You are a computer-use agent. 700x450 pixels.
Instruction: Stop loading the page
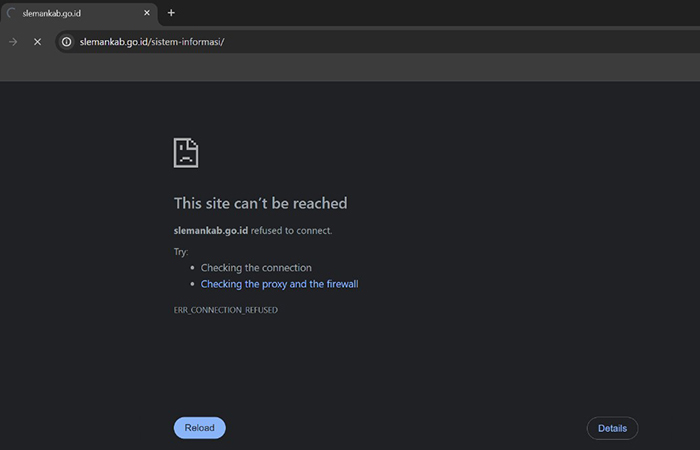tap(37, 42)
